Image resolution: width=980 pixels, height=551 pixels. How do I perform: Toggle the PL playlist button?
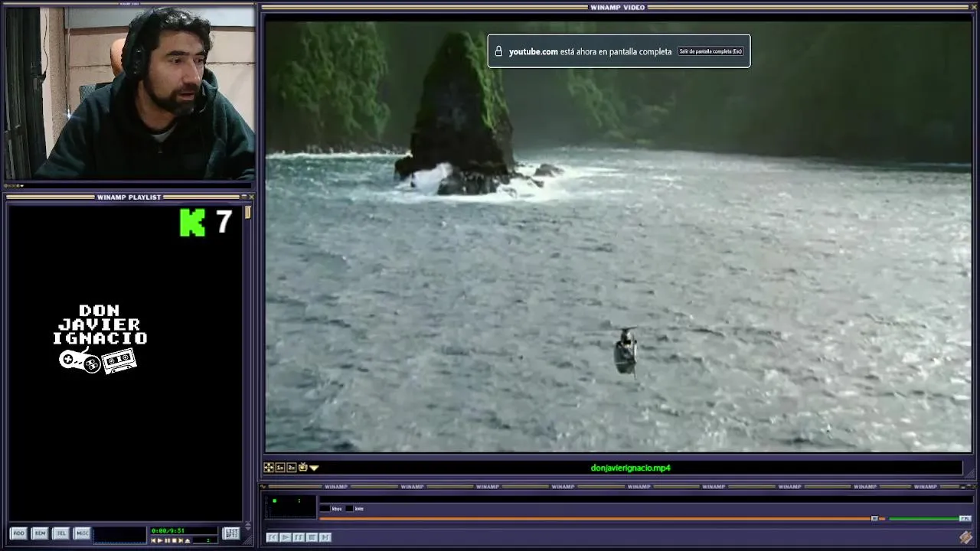[x=965, y=518]
